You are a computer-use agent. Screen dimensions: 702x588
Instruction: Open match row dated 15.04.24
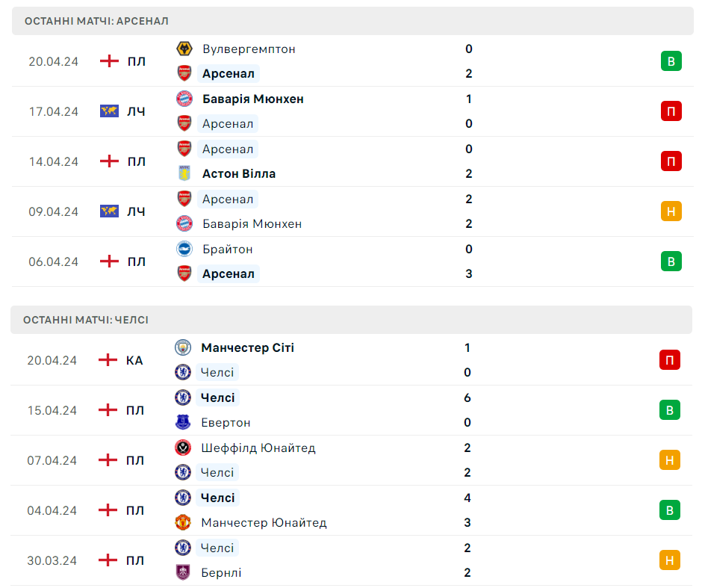point(352,410)
